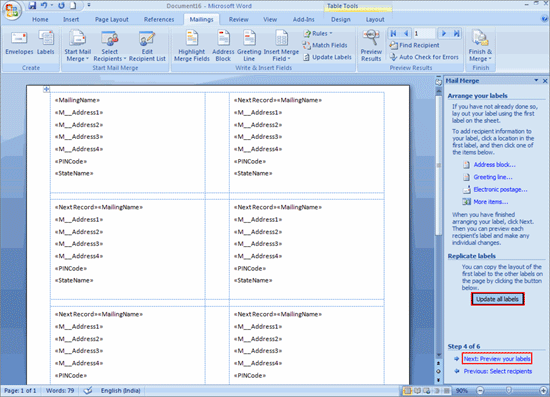Screen dimensions: 550x397
Task: Switch to the View tab
Action: pyautogui.click(x=270, y=20)
